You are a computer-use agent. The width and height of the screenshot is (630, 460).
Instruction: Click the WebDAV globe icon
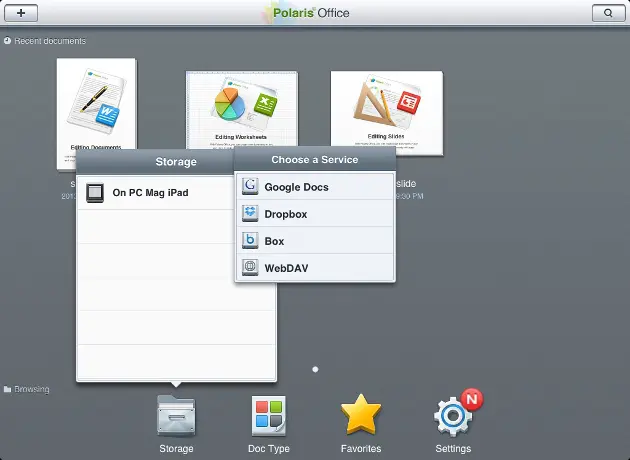(250, 268)
